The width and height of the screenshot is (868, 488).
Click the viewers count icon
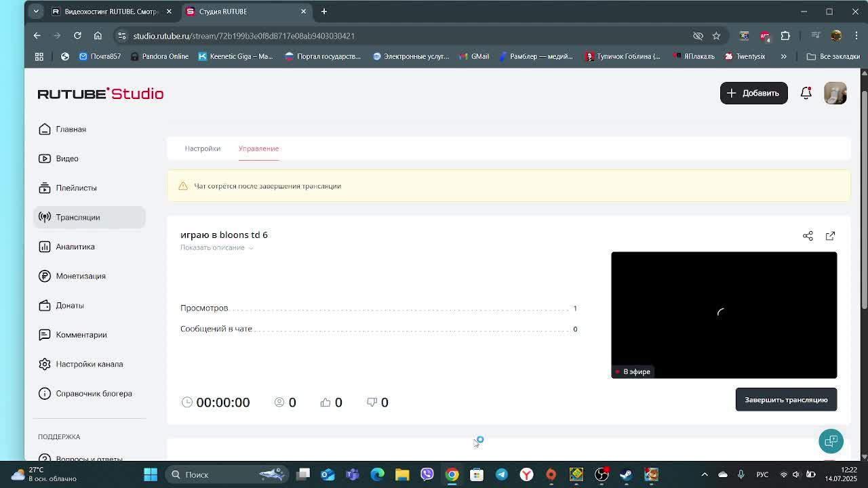pyautogui.click(x=279, y=402)
